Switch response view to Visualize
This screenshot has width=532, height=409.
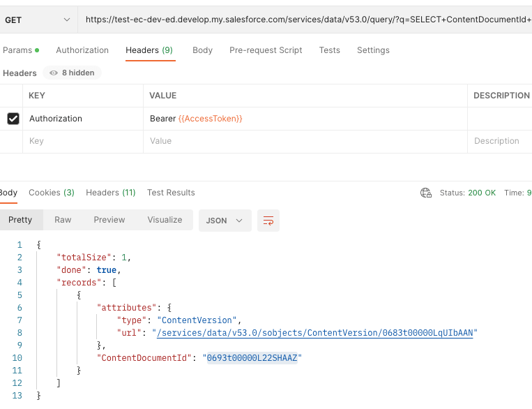coord(165,220)
